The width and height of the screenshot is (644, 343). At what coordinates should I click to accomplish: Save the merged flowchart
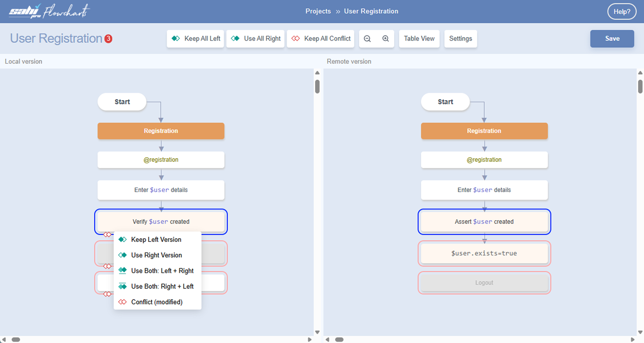point(612,38)
